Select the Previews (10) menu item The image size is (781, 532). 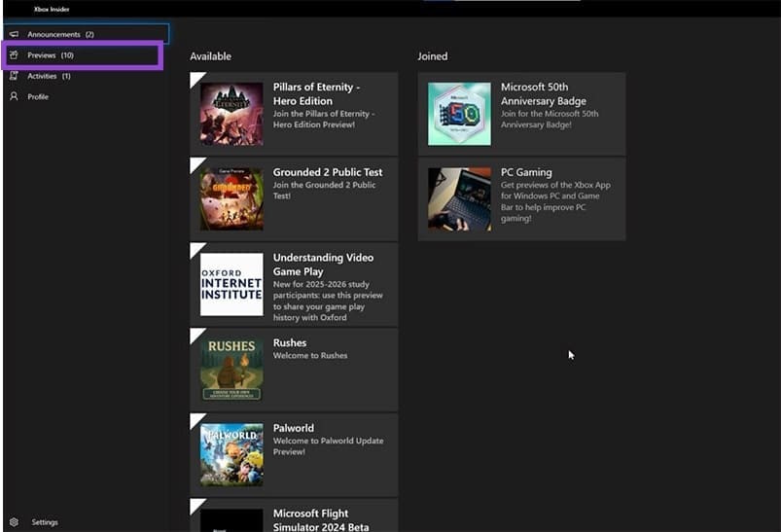83,55
